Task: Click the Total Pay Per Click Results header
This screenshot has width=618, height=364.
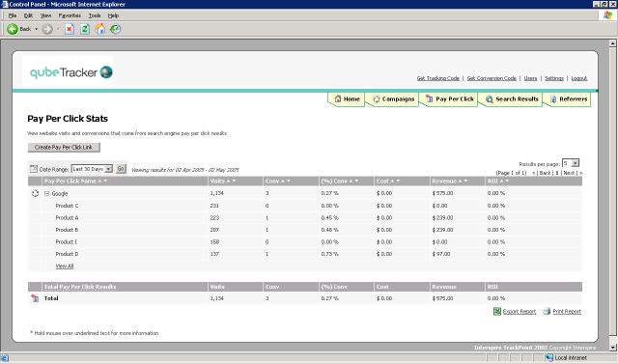Action: 80,287
